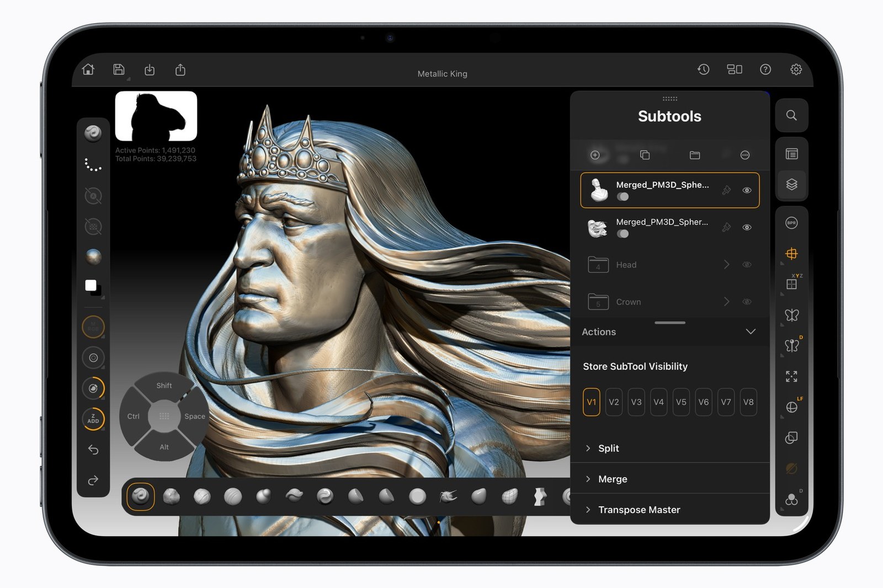Expand the Head folder chevron
The width and height of the screenshot is (883, 588).
pyautogui.click(x=726, y=265)
